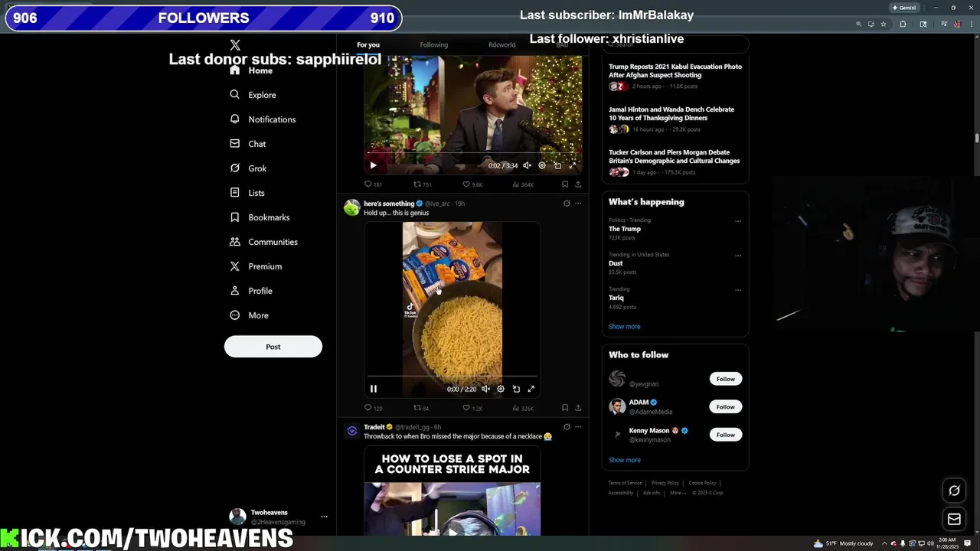Viewport: 980px width, 551px height.
Task: Share the post with 326K views
Action: [578, 408]
